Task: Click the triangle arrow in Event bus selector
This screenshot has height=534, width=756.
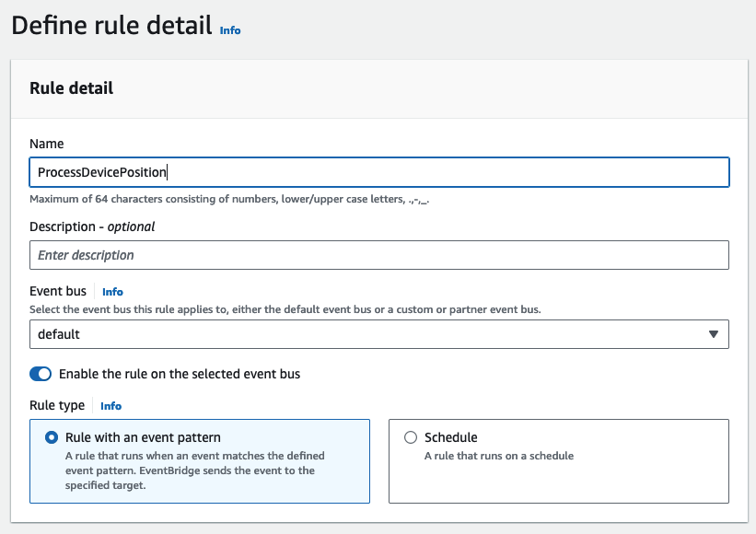Action: tap(713, 334)
